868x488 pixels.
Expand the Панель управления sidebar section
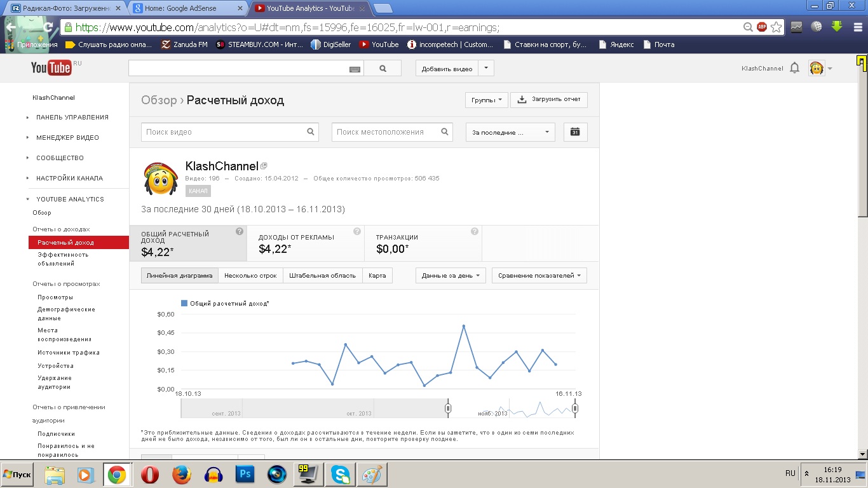click(72, 117)
